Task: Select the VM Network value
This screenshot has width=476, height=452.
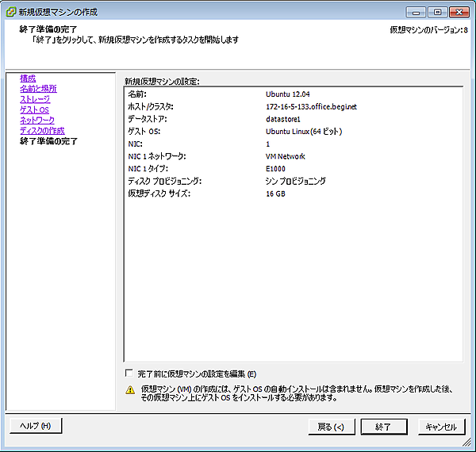Action: [x=286, y=156]
